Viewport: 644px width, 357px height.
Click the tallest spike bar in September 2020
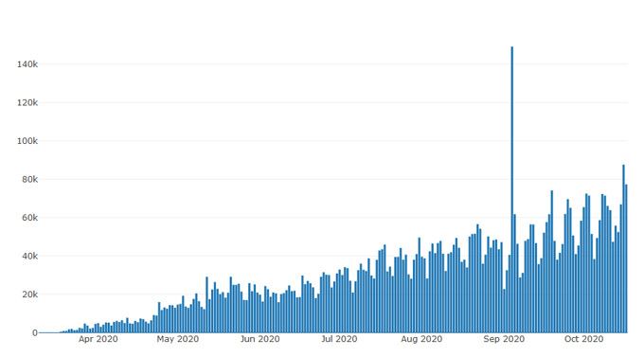click(x=511, y=189)
